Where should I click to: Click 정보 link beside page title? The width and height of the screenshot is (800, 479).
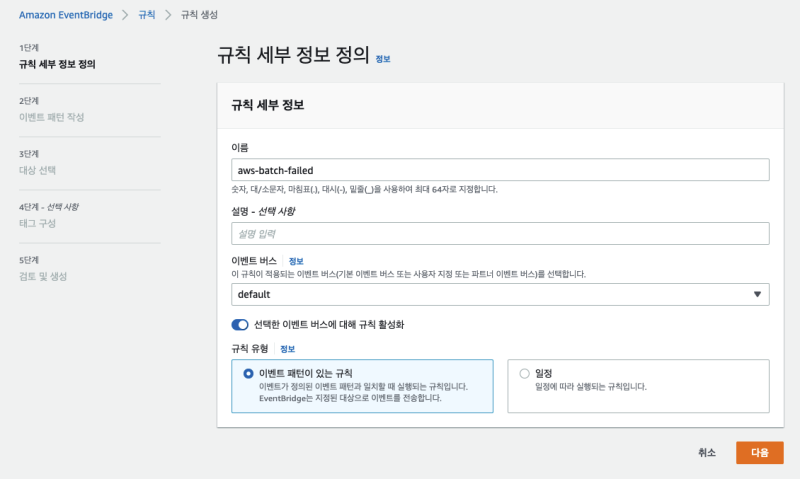383,59
